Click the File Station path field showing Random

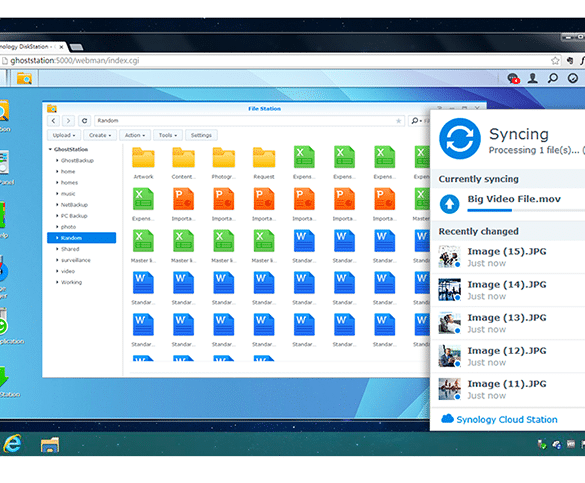[x=249, y=120]
